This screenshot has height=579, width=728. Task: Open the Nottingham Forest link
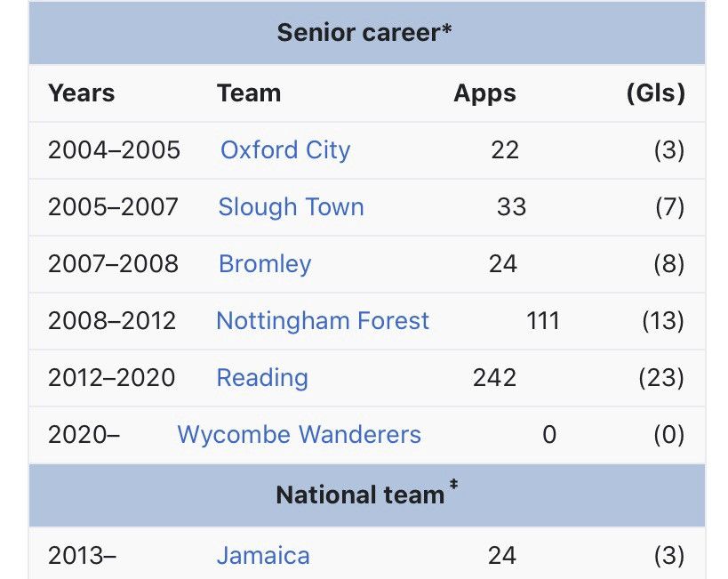(323, 321)
